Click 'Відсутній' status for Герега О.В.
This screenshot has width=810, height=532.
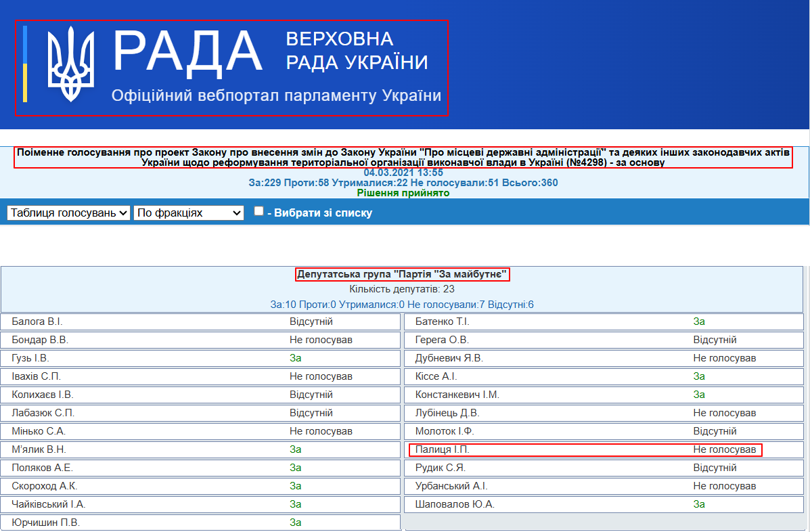tap(715, 340)
